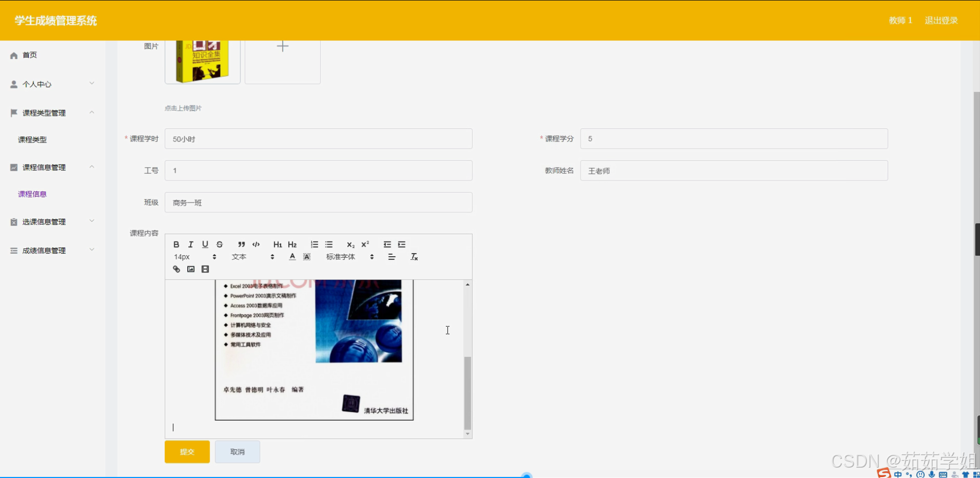The image size is (980, 478).
Task: Click the 提交 submit button
Action: (x=187, y=452)
